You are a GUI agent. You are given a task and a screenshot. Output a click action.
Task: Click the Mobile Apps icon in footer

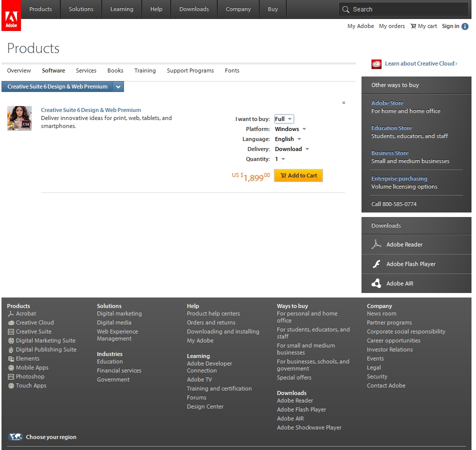click(11, 367)
